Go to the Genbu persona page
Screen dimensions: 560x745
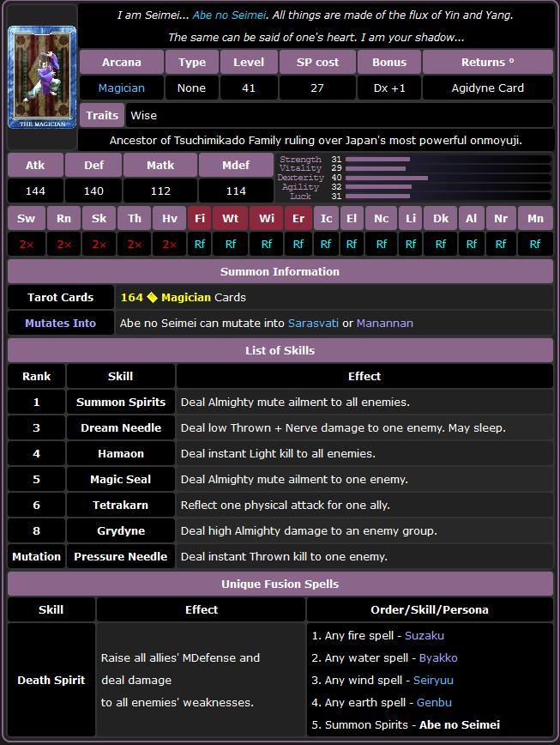pos(433,703)
